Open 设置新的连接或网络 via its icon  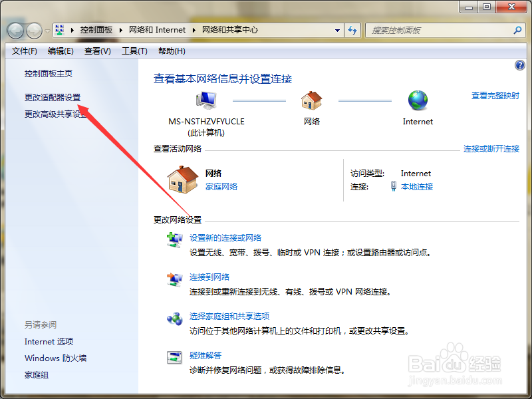pos(174,241)
